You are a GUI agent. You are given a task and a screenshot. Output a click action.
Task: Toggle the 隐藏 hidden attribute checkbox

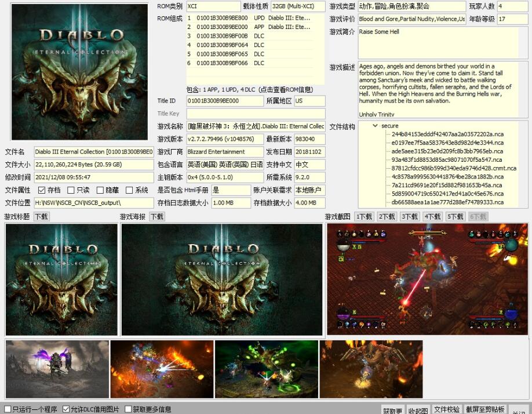[100, 190]
